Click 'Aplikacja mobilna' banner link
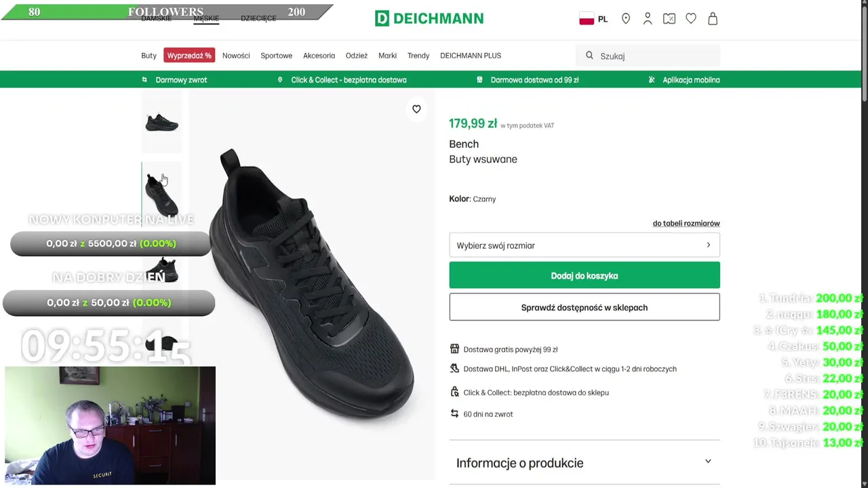The image size is (868, 488). 690,80
